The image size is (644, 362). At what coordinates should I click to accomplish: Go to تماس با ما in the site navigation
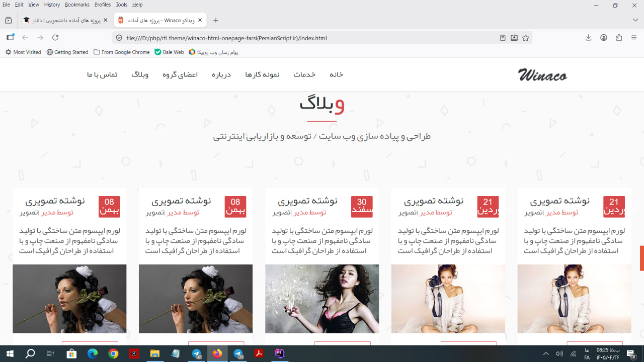tap(102, 74)
